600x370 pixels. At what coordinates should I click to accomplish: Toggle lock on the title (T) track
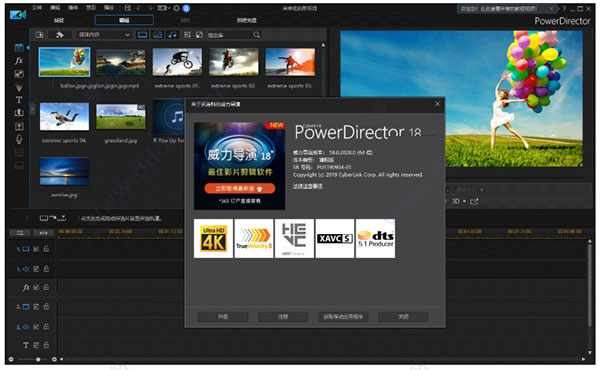46,345
